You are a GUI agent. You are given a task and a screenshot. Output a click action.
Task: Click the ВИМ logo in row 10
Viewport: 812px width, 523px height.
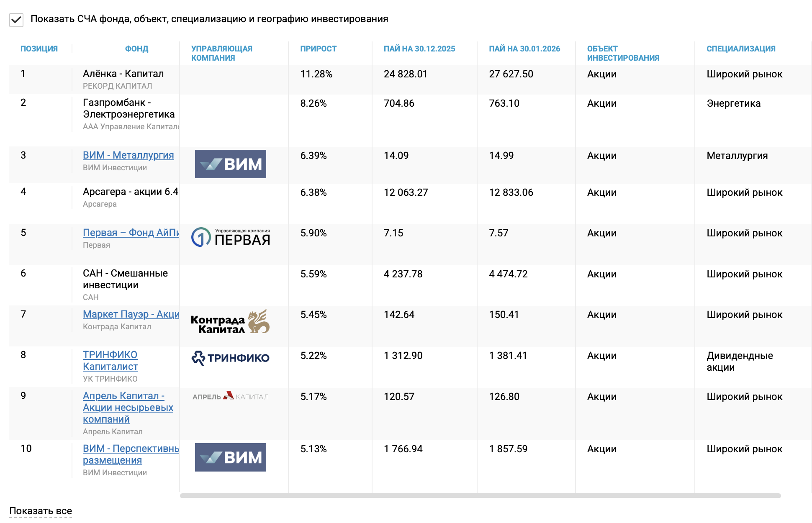(x=230, y=457)
